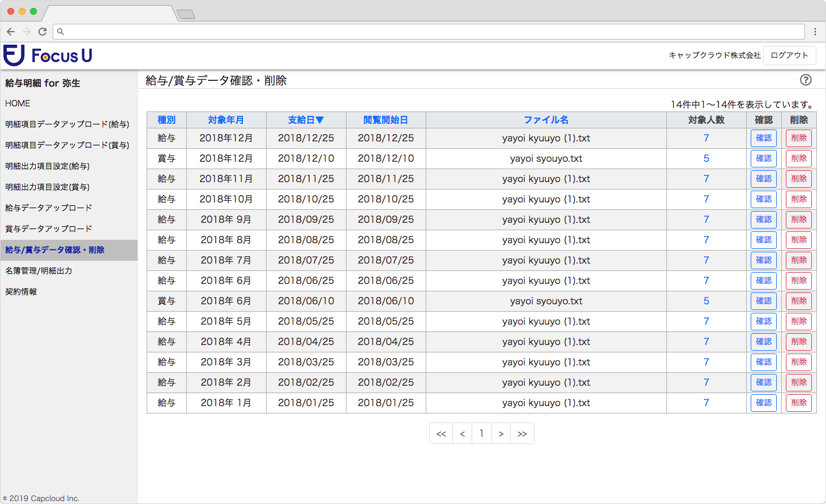Select 給与/賞与データ確認・削除 in sidebar
This screenshot has width=826, height=504.
69,250
